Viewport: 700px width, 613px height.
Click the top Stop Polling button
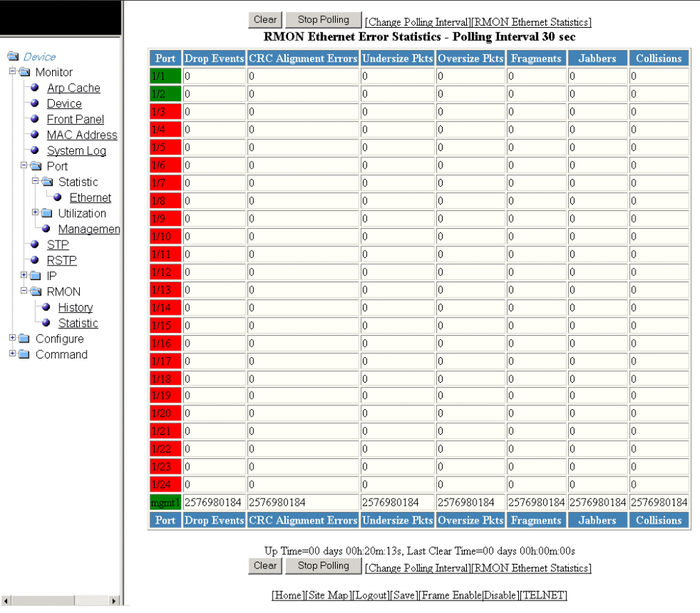[323, 19]
